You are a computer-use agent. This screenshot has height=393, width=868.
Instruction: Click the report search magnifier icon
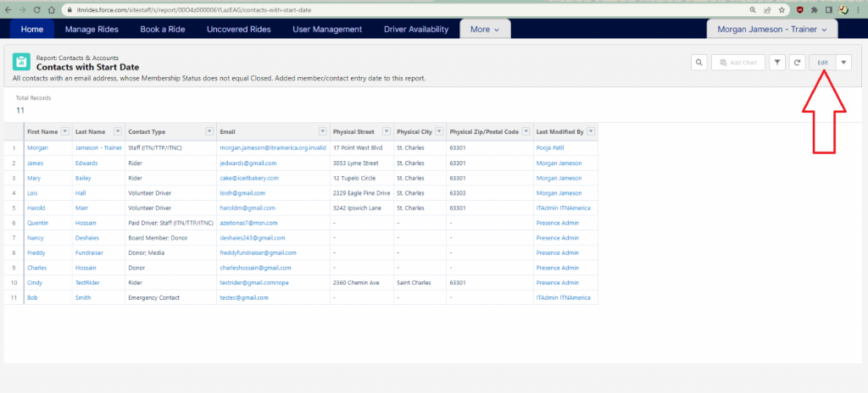699,63
